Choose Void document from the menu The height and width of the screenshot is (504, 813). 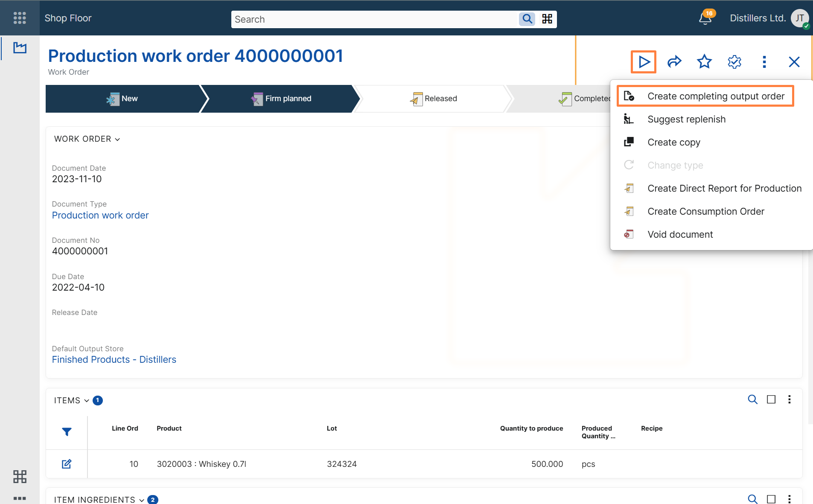(680, 234)
